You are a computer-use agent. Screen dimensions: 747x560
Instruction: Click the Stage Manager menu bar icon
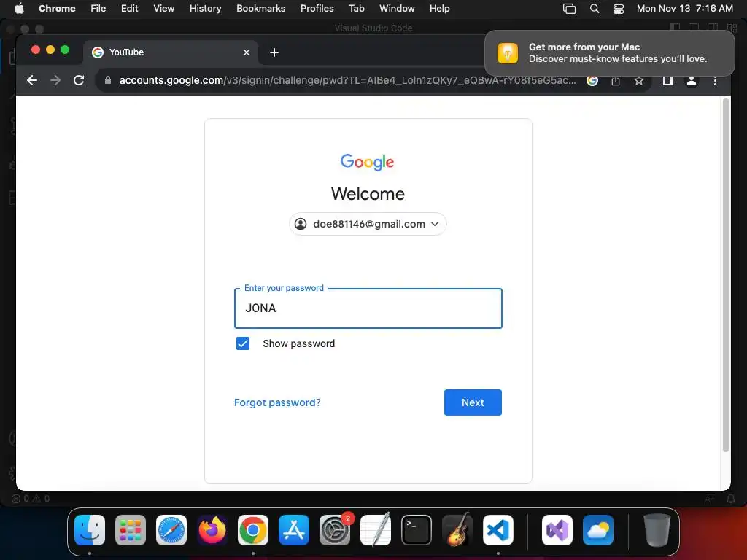click(569, 8)
